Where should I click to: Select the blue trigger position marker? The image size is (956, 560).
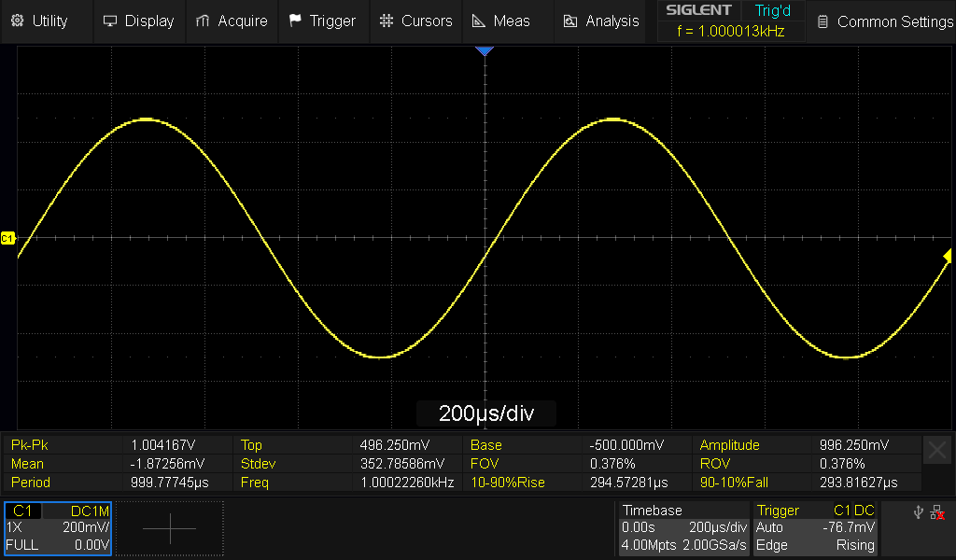pos(484,51)
